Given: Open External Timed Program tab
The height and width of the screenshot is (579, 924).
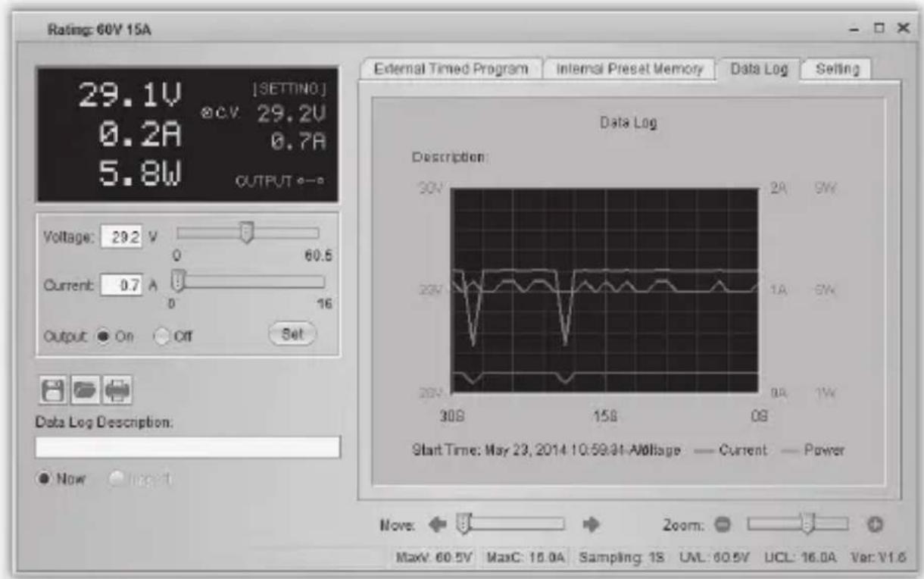Looking at the screenshot, I should 454,68.
